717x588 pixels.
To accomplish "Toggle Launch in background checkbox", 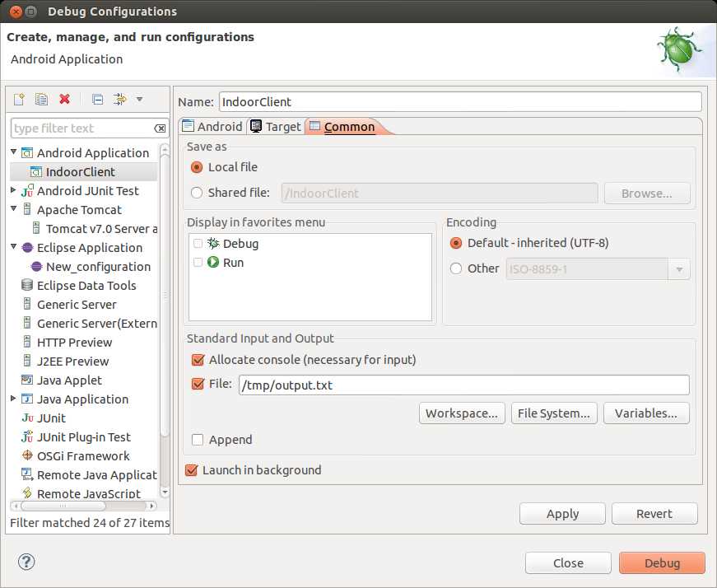I will (x=192, y=470).
